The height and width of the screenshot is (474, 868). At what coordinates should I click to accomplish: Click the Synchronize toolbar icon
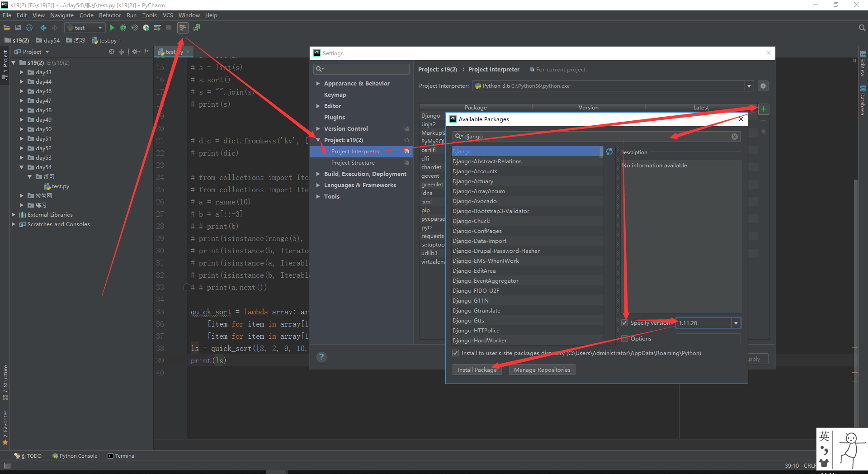(x=29, y=28)
